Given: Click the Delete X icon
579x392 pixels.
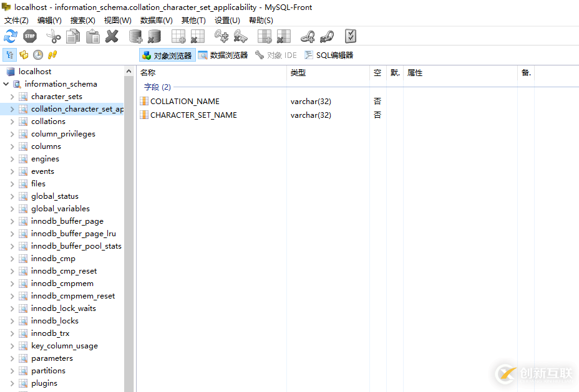Looking at the screenshot, I should 112,36.
